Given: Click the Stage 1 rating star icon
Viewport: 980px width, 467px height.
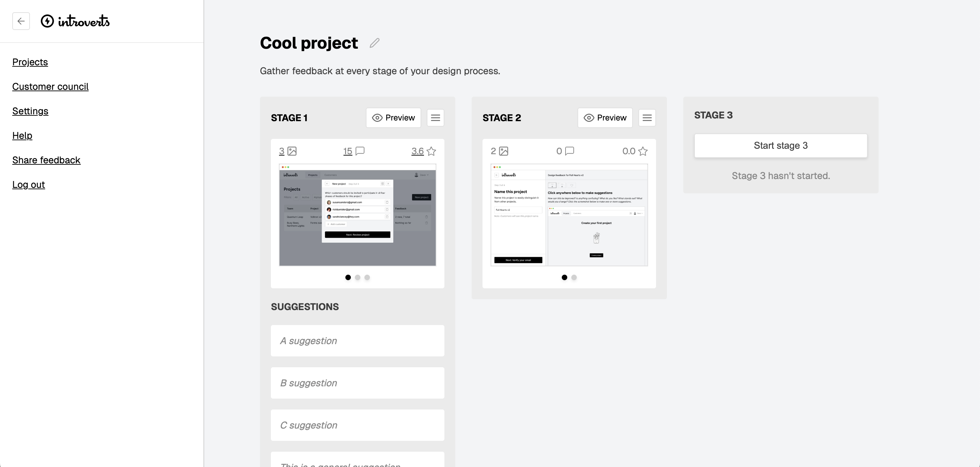Looking at the screenshot, I should point(431,151).
